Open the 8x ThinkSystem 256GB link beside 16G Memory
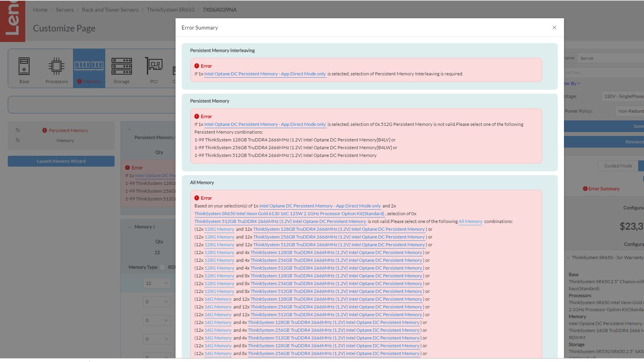The image size is (644, 362). click(x=334, y=353)
